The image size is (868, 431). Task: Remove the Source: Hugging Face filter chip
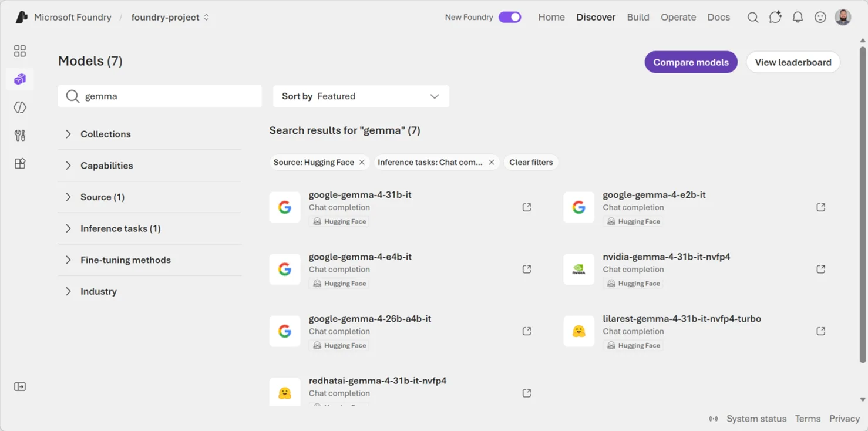point(362,162)
